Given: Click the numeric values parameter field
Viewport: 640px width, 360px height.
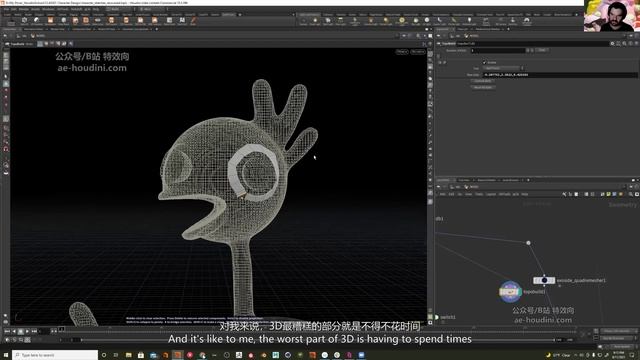Looking at the screenshot, I should pos(560,75).
